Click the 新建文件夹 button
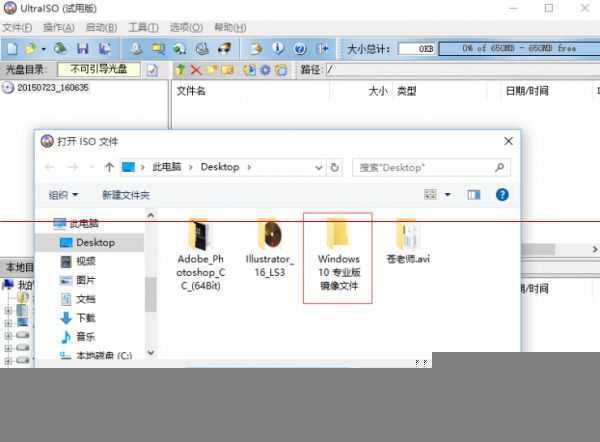The width and height of the screenshot is (600, 442). (x=126, y=195)
